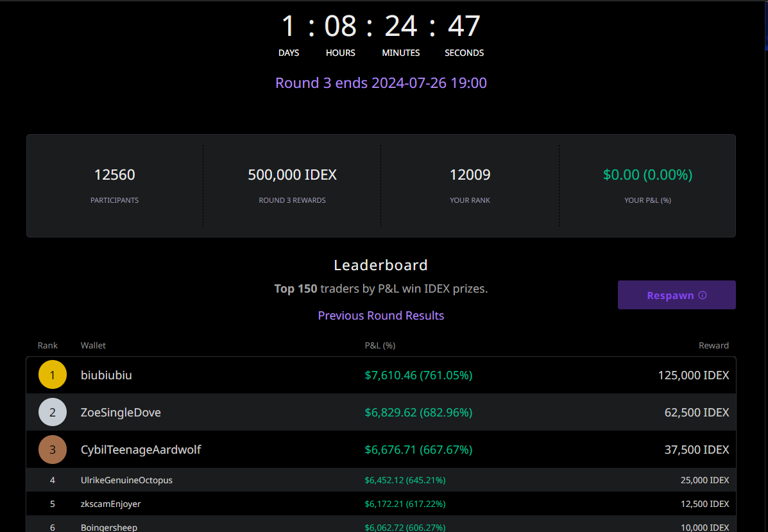Click the gold rank 1 medal
Viewport: 768px width, 532px height.
[53, 375]
